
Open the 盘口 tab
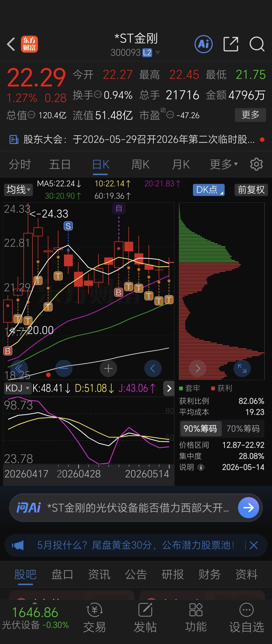pyautogui.click(x=62, y=575)
